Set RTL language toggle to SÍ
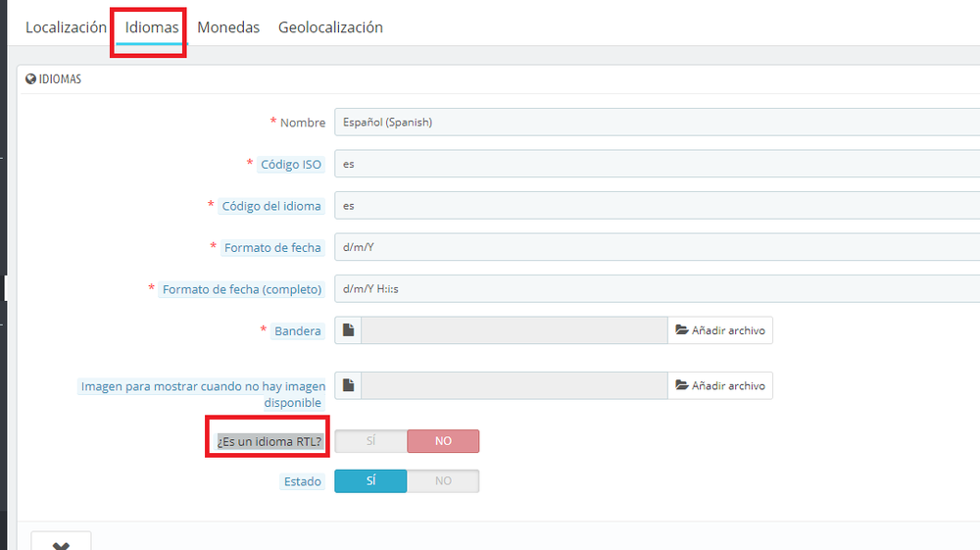Viewport: 980px width, 550px height. coord(370,441)
